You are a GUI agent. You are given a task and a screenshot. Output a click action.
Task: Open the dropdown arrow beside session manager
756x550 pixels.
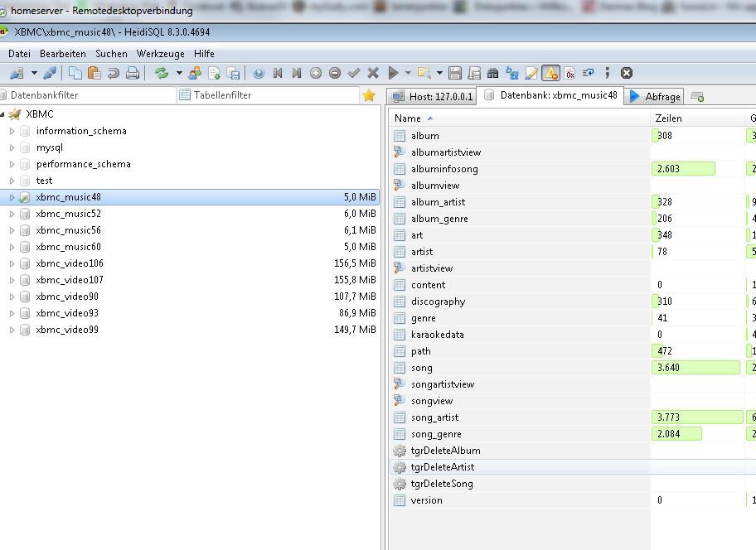pos(34,73)
